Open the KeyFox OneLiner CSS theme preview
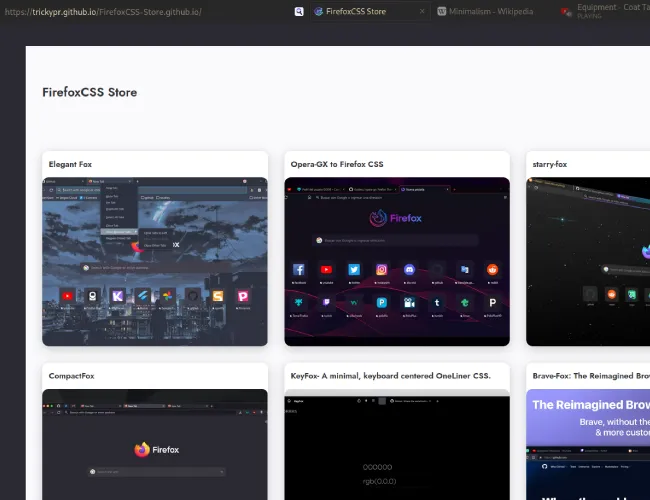Viewport: 650px width, 500px height. pos(397,445)
